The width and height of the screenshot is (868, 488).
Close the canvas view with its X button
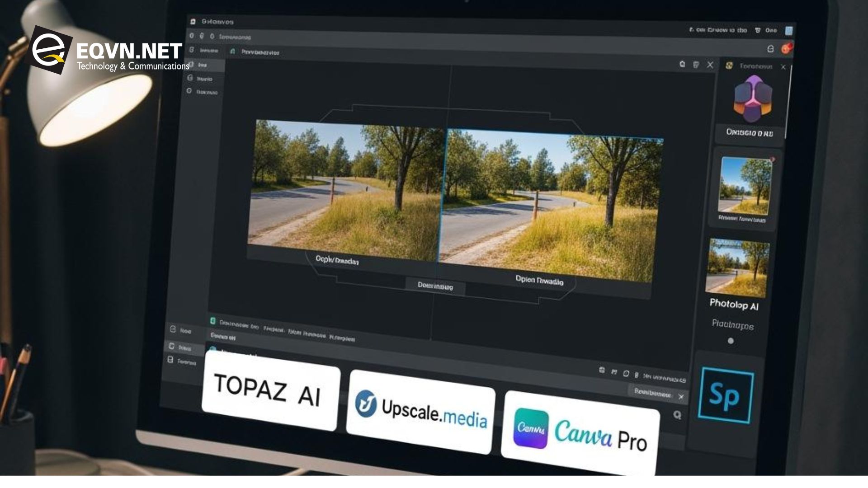tap(710, 65)
